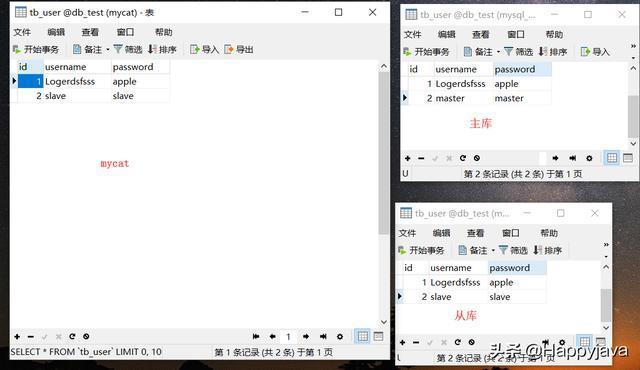Refresh the table in the 从库 window
Image resolution: width=640 pixels, height=370 pixels.
click(x=457, y=342)
